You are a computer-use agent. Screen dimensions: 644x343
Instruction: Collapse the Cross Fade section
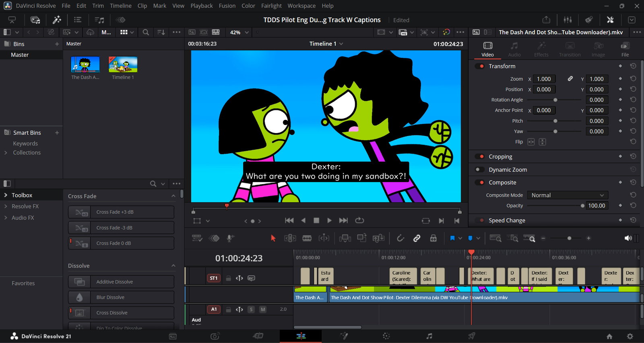click(x=173, y=196)
